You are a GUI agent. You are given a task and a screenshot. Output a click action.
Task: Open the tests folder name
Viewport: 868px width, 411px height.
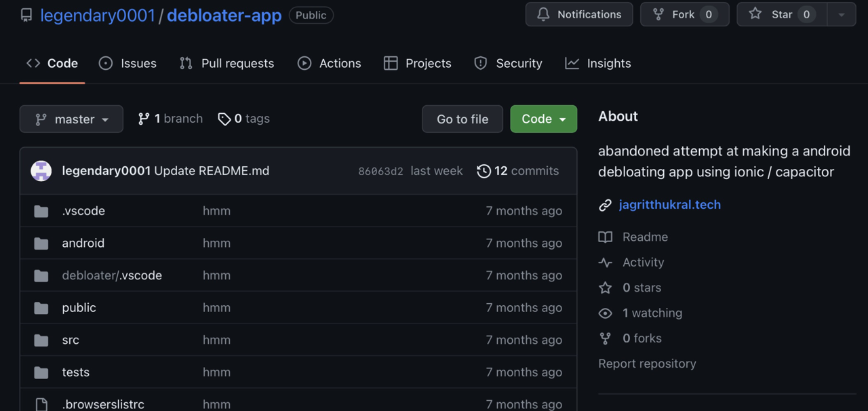75,372
